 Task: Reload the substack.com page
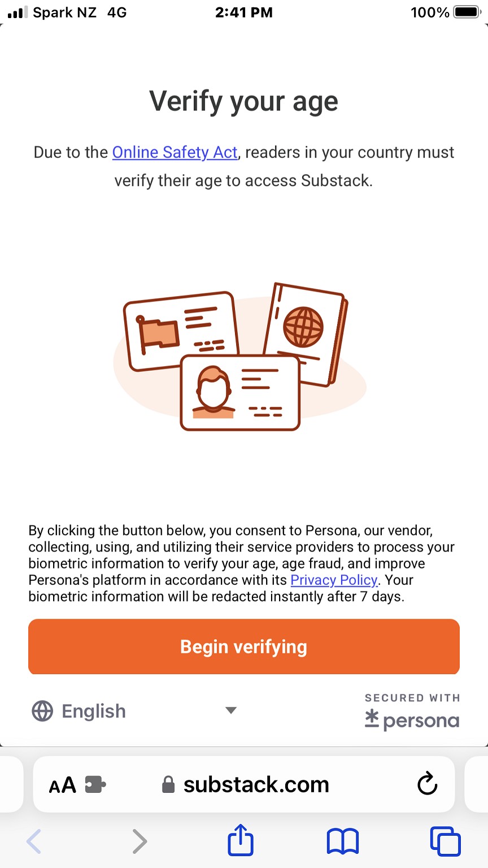click(427, 784)
